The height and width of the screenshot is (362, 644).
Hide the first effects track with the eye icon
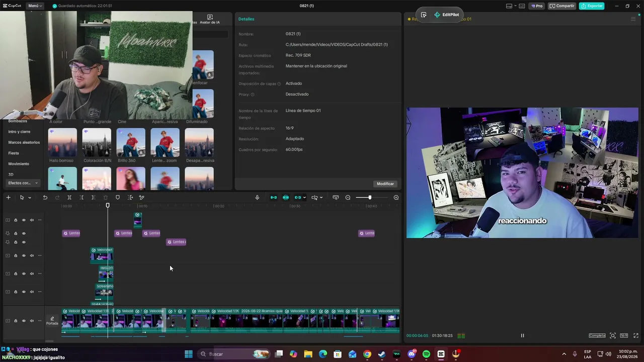(24, 233)
